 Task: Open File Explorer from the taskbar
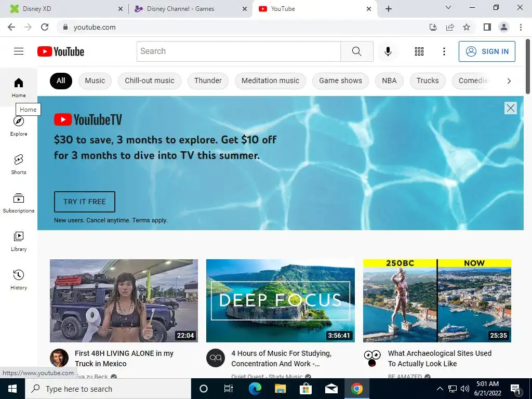coord(280,389)
